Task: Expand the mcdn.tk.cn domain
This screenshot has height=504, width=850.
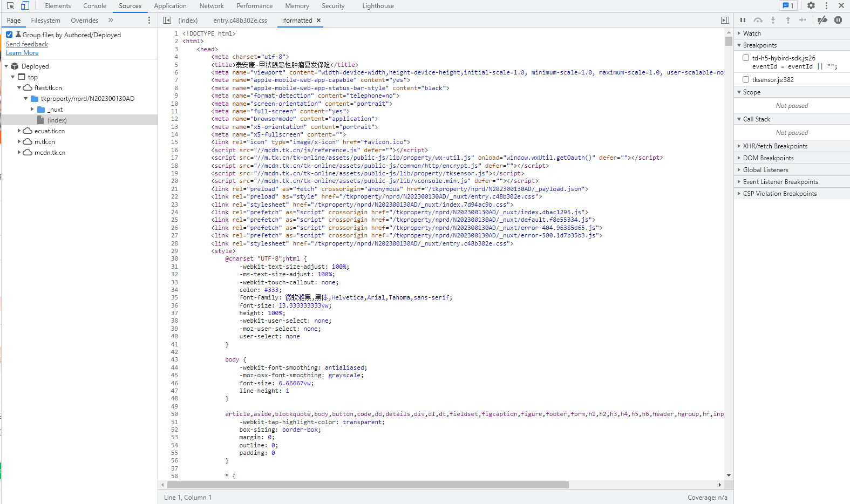Action: click(19, 153)
